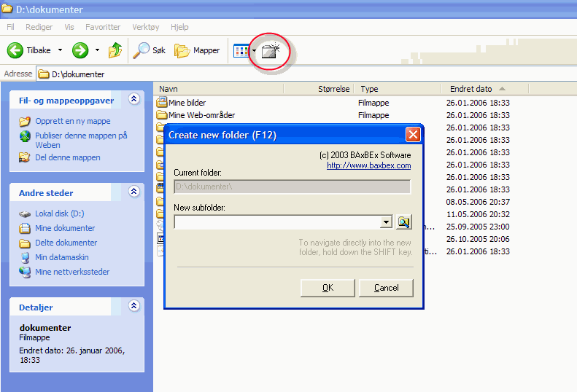Open the Hjelp menu
Viewport: 577px width, 392px height.
(x=179, y=27)
